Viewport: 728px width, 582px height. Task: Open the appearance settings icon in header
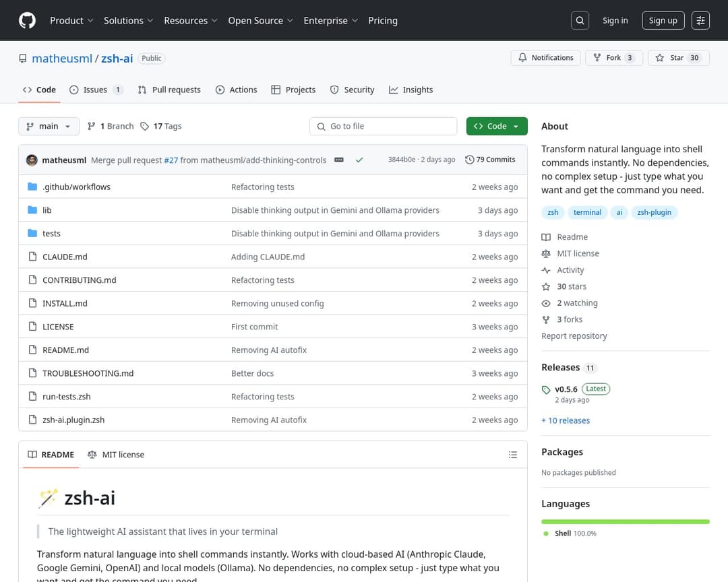pyautogui.click(x=700, y=20)
